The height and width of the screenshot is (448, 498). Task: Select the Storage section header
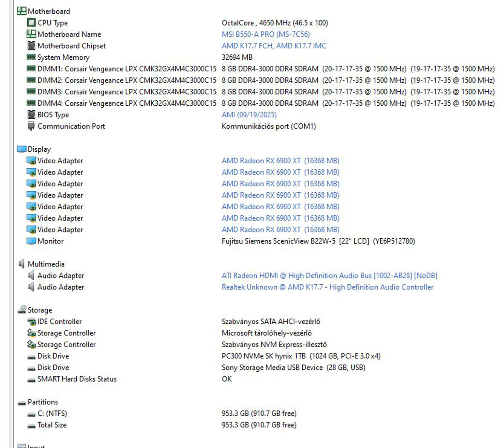tap(40, 310)
